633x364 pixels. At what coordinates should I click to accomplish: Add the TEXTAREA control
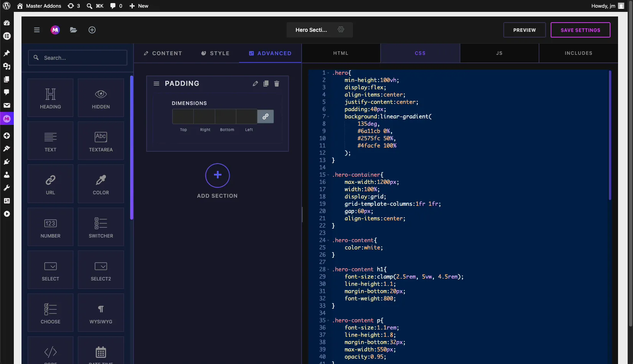click(x=101, y=141)
